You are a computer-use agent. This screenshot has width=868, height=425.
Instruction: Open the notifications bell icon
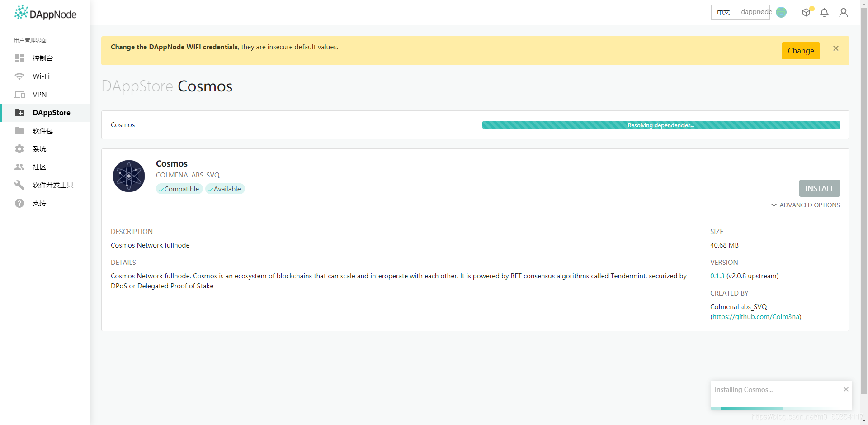pos(825,12)
